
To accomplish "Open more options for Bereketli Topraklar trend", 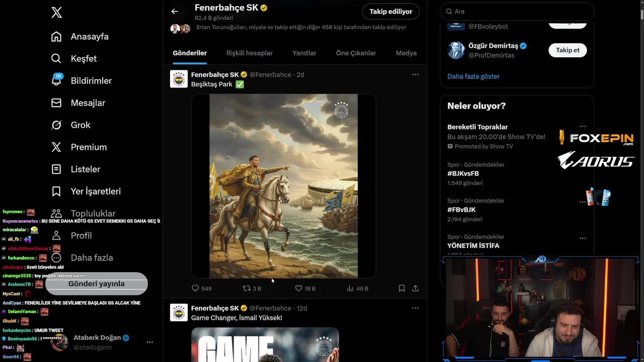I will [x=582, y=127].
